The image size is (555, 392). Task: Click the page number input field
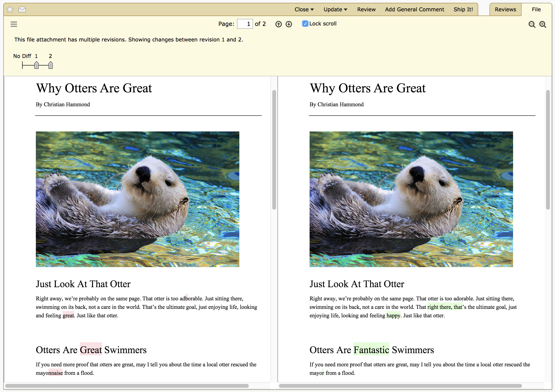[x=245, y=24]
